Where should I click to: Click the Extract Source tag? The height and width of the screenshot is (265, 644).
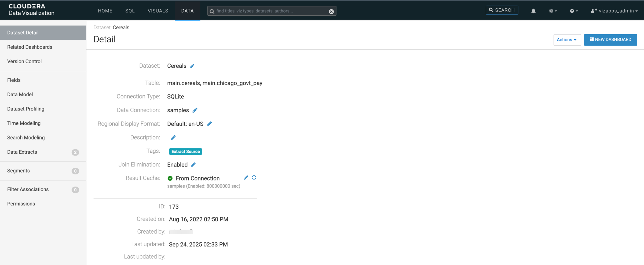tap(185, 152)
